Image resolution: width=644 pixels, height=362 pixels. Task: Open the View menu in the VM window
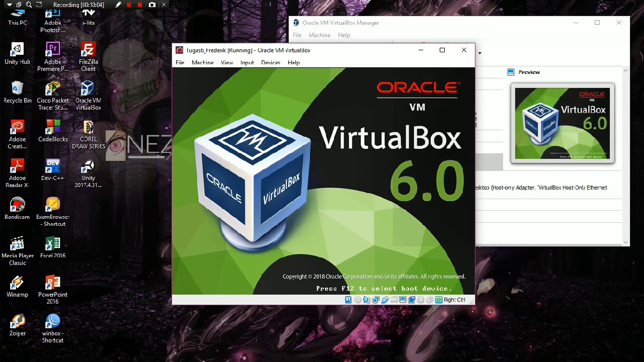point(227,63)
